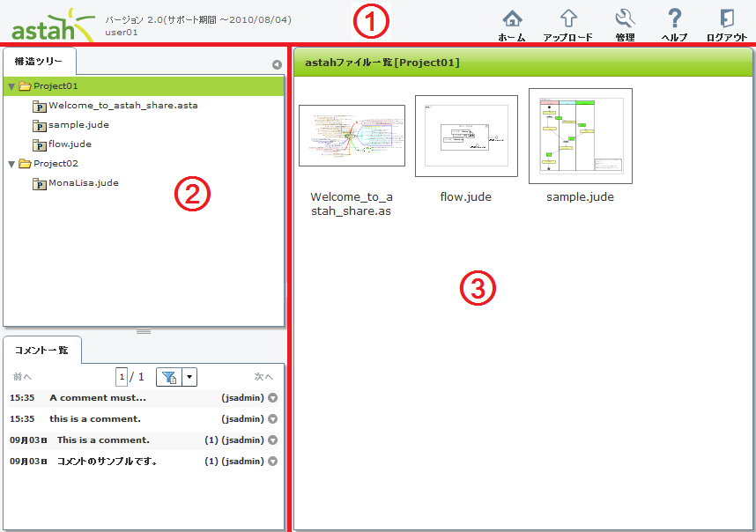Select MonaLisa.jude in the structure tree
This screenshot has height=532, width=756.
pos(84,183)
